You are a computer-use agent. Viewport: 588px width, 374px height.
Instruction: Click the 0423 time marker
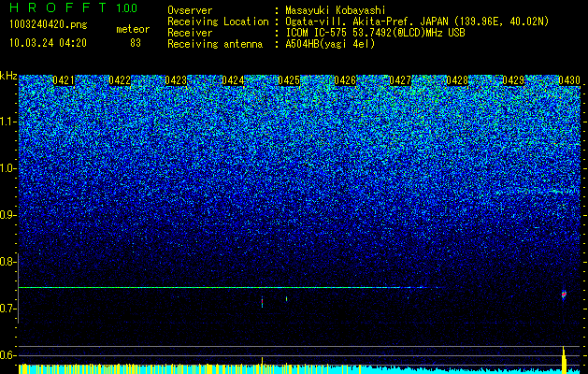coord(176,80)
